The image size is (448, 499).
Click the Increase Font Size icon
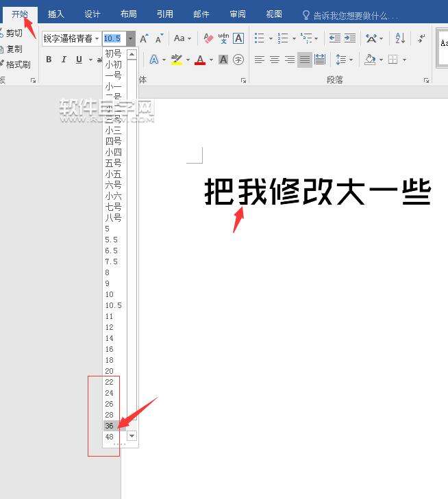[x=144, y=38]
